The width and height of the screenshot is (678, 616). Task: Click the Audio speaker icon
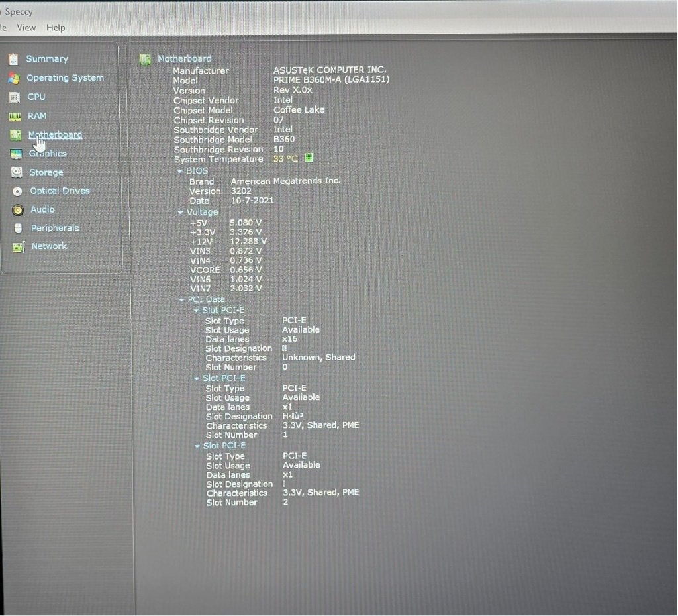[x=18, y=210]
